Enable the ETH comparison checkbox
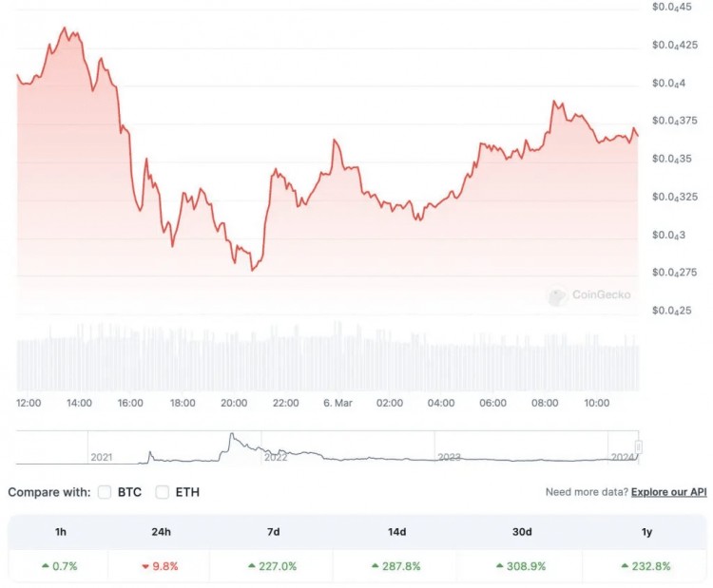 click(x=162, y=492)
